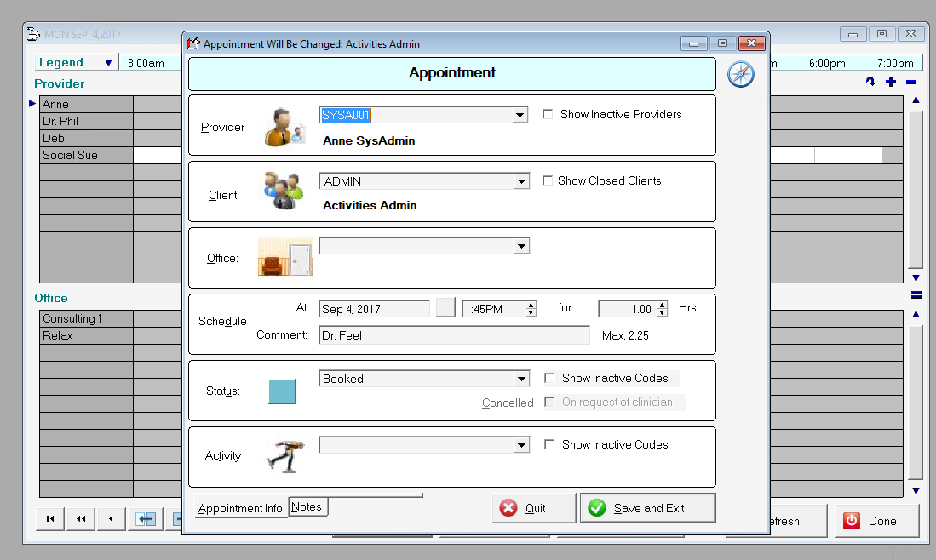The height and width of the screenshot is (560, 936).
Task: Enable Show Inactive Providers checkbox
Action: point(548,114)
